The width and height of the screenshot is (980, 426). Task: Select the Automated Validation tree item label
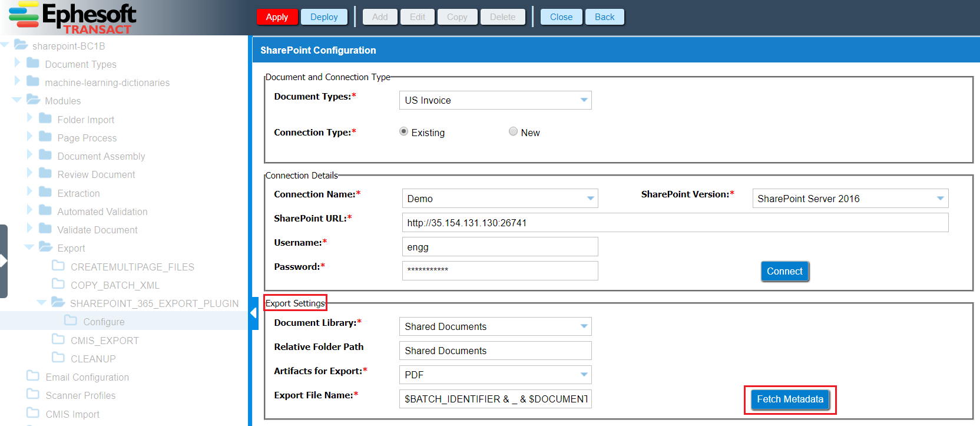pos(102,212)
